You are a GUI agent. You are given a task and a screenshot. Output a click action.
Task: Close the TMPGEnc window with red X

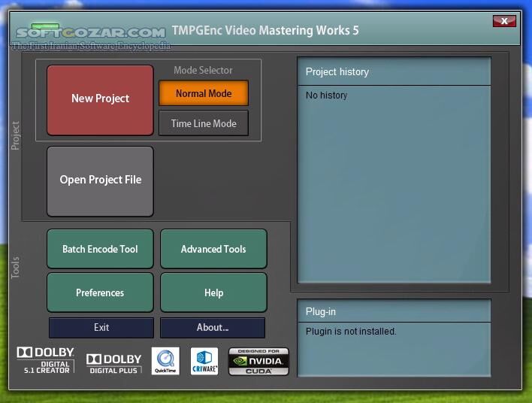[x=504, y=21]
